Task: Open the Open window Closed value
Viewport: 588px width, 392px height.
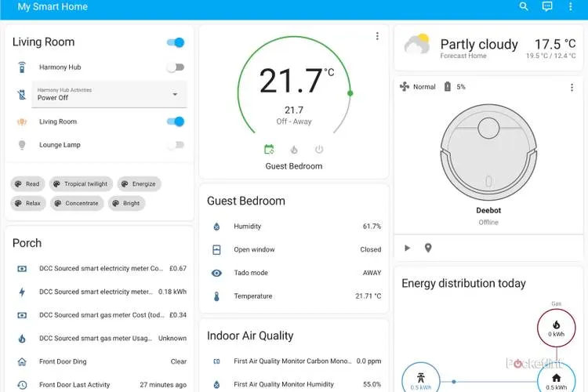Action: pyautogui.click(x=371, y=249)
